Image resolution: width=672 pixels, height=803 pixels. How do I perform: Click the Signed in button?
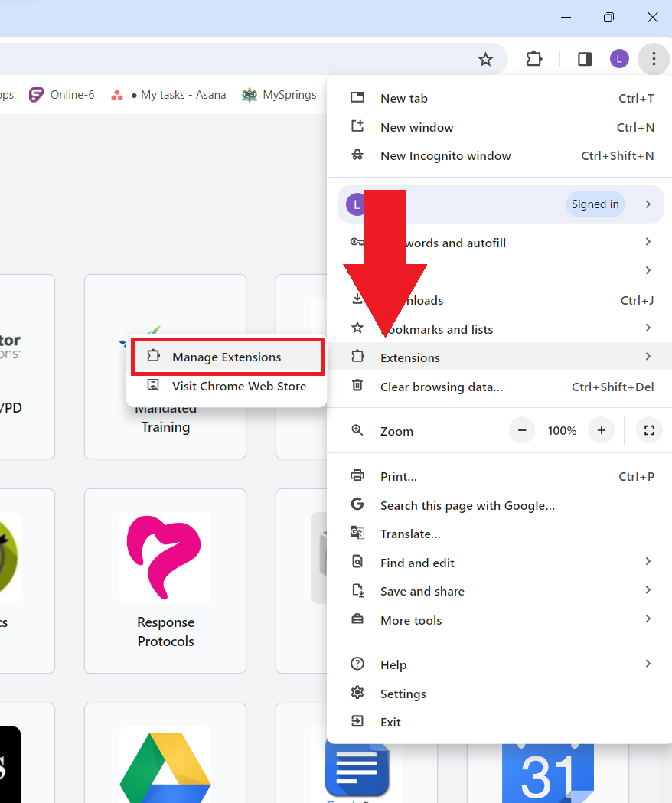tap(595, 204)
